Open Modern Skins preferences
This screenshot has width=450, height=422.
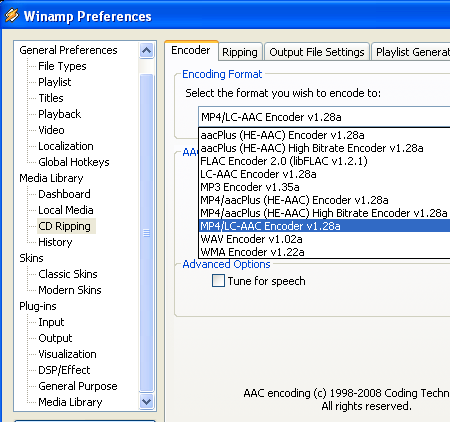point(70,290)
